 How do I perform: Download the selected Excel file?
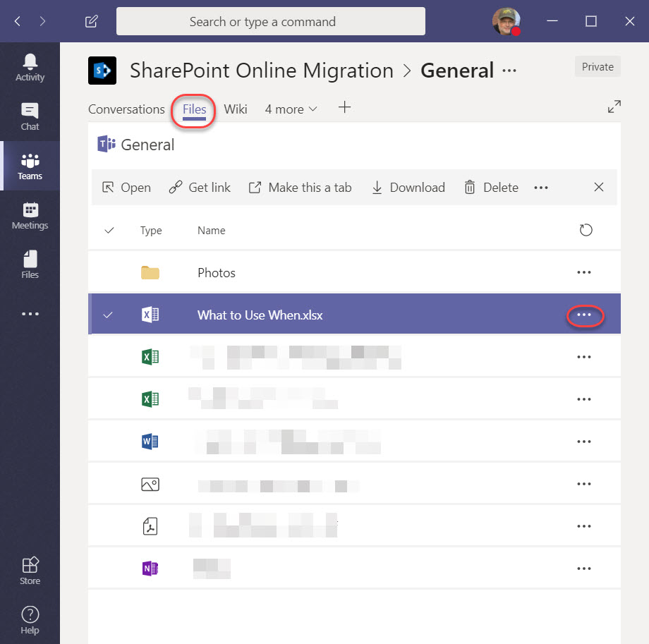pyautogui.click(x=408, y=187)
